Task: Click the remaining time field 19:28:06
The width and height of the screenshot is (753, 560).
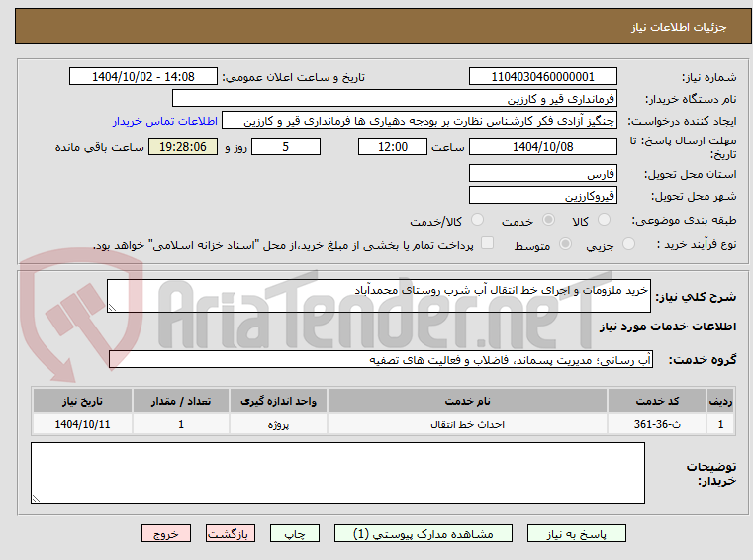Action: click(x=182, y=146)
